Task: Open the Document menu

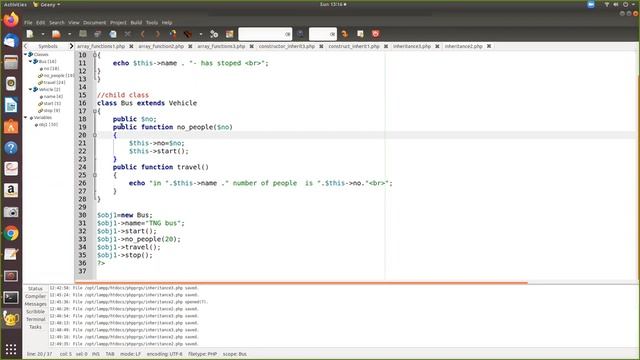Action: tap(95, 23)
